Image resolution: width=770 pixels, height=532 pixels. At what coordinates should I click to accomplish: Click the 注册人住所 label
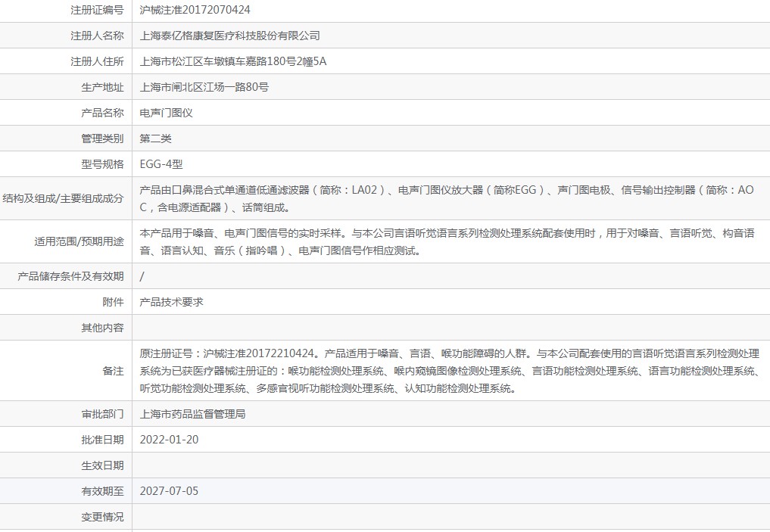(x=97, y=61)
